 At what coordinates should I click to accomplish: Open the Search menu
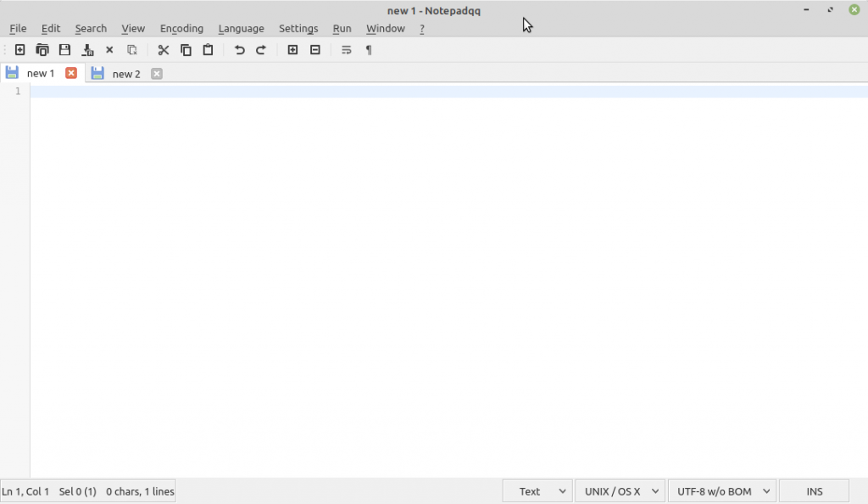coord(91,28)
